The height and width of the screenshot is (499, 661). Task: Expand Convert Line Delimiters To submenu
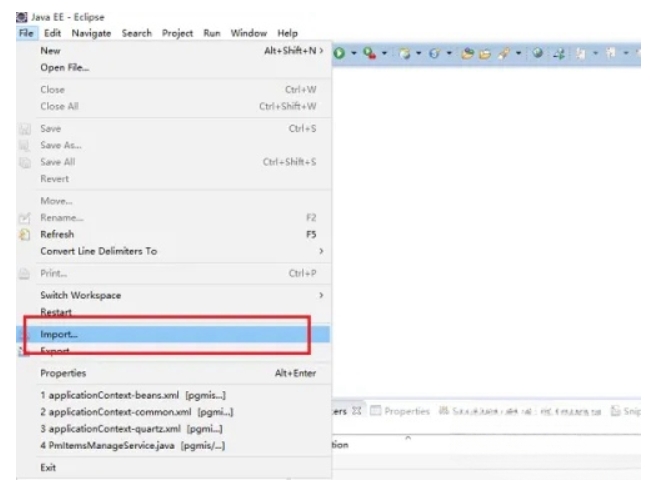(320, 251)
